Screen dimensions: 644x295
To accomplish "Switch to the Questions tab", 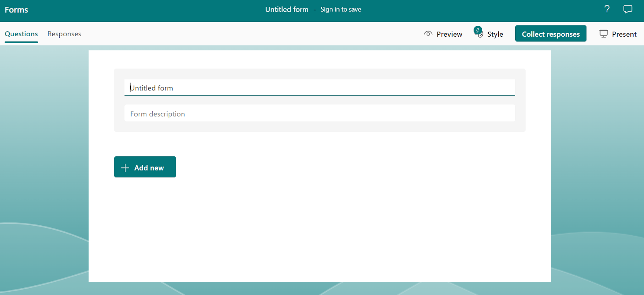I will click(21, 34).
